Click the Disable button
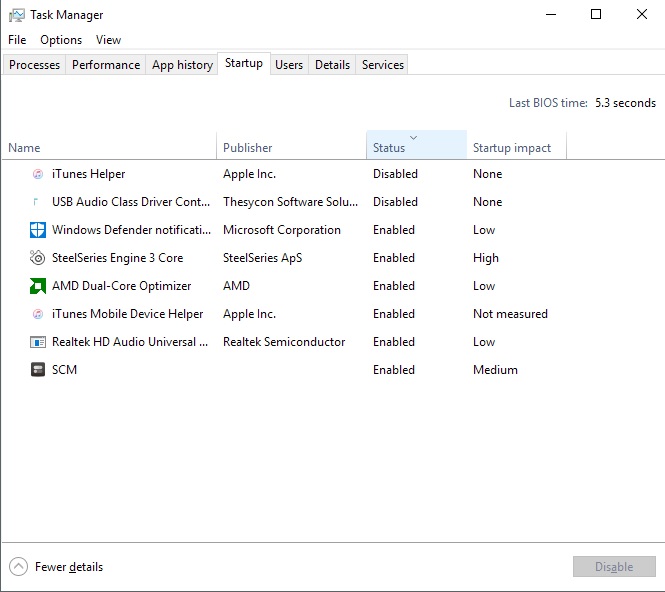The image size is (665, 592). coord(614,567)
